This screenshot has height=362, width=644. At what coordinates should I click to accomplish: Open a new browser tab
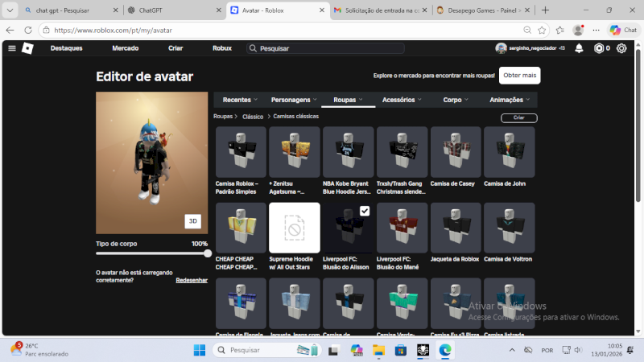(546, 10)
